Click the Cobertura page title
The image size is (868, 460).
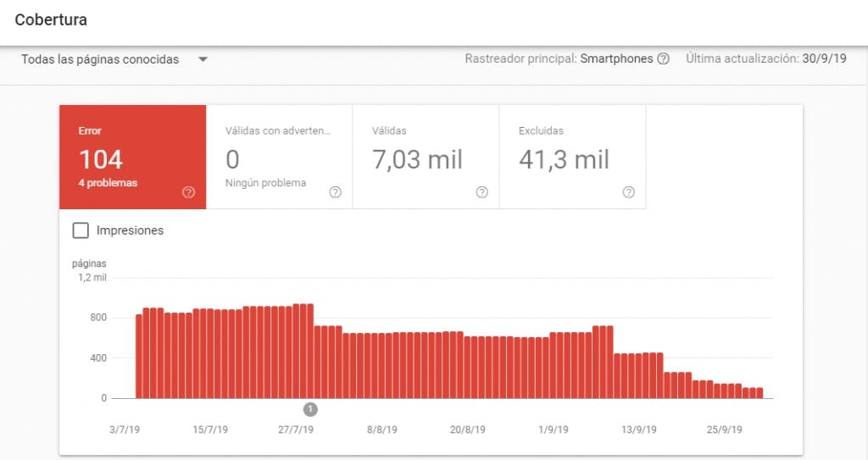51,19
